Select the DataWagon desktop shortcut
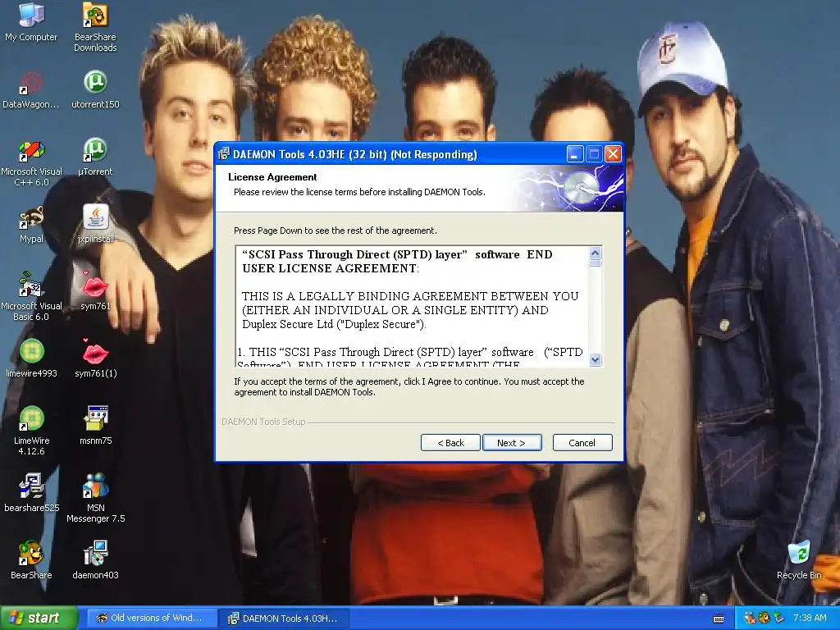Viewport: 840px width, 630px height. pos(31,89)
